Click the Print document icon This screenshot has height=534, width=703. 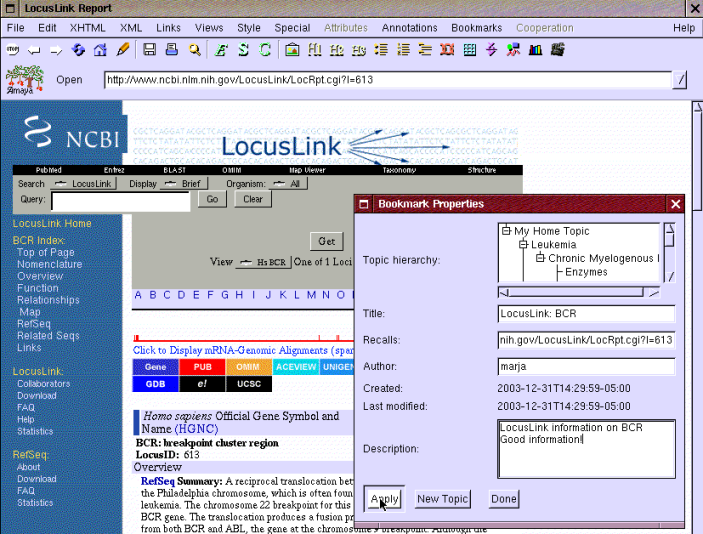[x=171, y=49]
